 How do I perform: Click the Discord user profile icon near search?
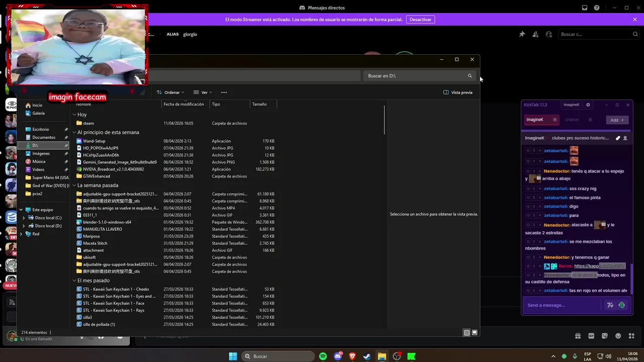tap(549, 34)
